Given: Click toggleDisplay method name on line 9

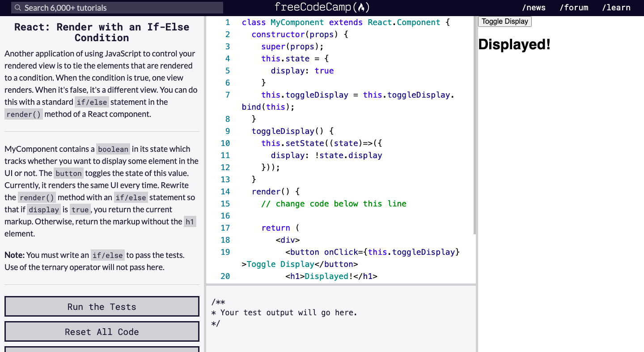Looking at the screenshot, I should pos(283,131).
